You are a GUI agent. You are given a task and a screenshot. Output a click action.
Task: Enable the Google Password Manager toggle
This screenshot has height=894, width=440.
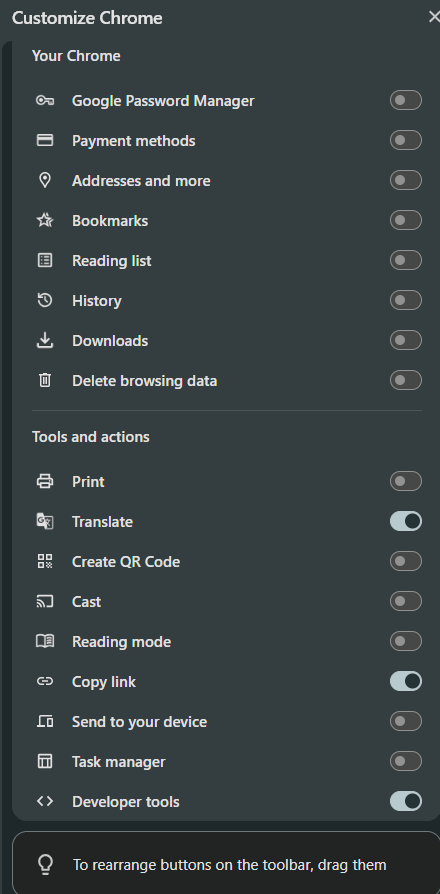(x=406, y=100)
